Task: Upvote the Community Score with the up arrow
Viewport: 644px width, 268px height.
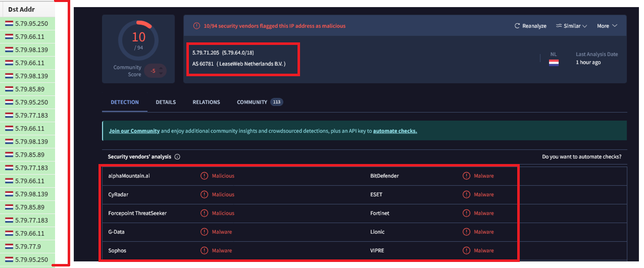Action: (161, 68)
